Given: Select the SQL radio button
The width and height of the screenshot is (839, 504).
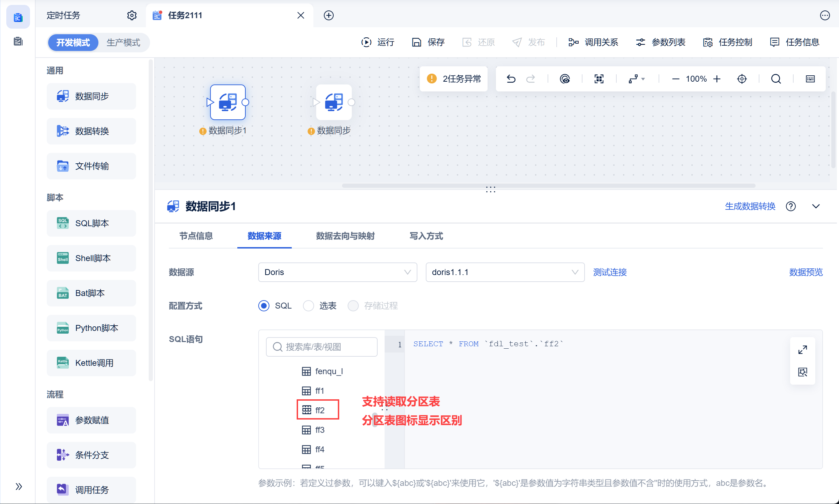Looking at the screenshot, I should (x=264, y=306).
